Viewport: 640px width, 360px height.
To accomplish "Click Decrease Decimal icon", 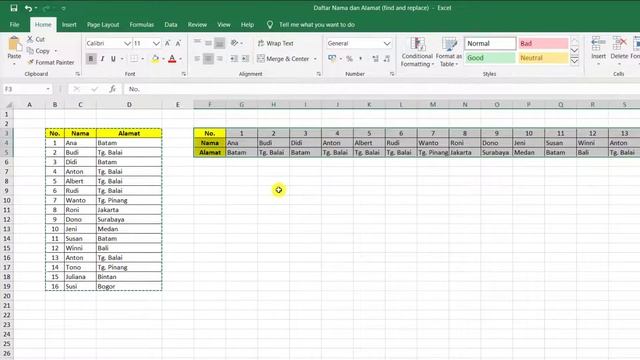I will (387, 59).
